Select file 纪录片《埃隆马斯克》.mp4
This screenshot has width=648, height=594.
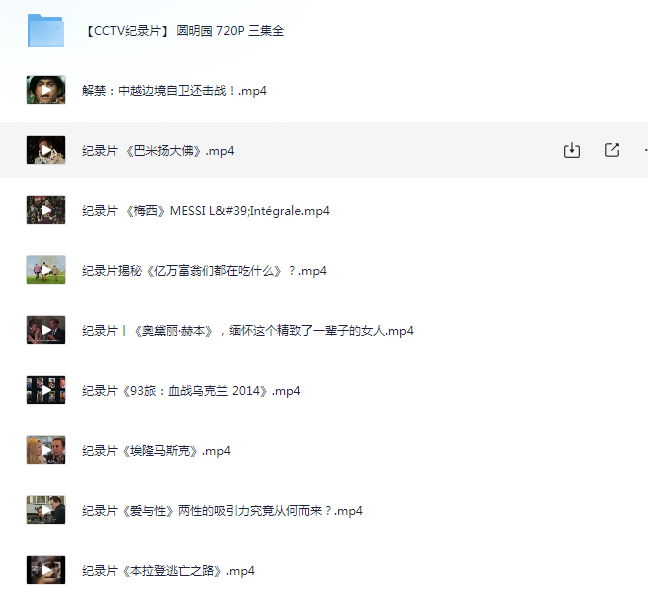(x=156, y=451)
